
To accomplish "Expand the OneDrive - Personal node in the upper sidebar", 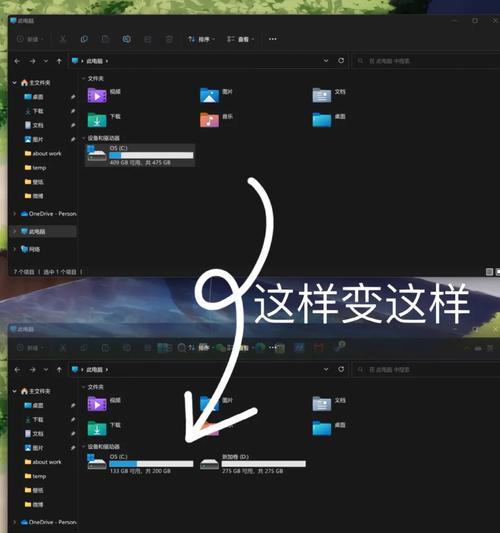I will click(x=15, y=214).
